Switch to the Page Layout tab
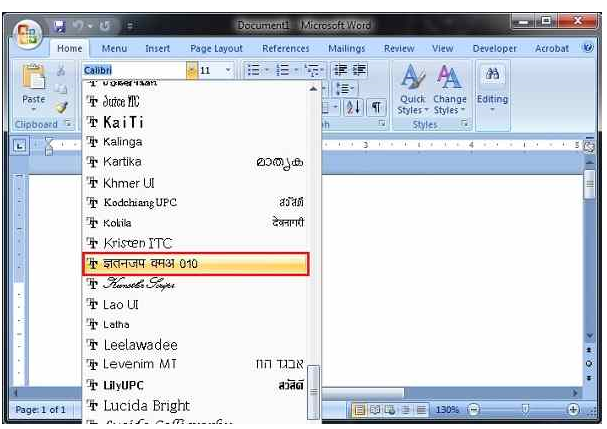Screen dimensions: 607x429 216,48
